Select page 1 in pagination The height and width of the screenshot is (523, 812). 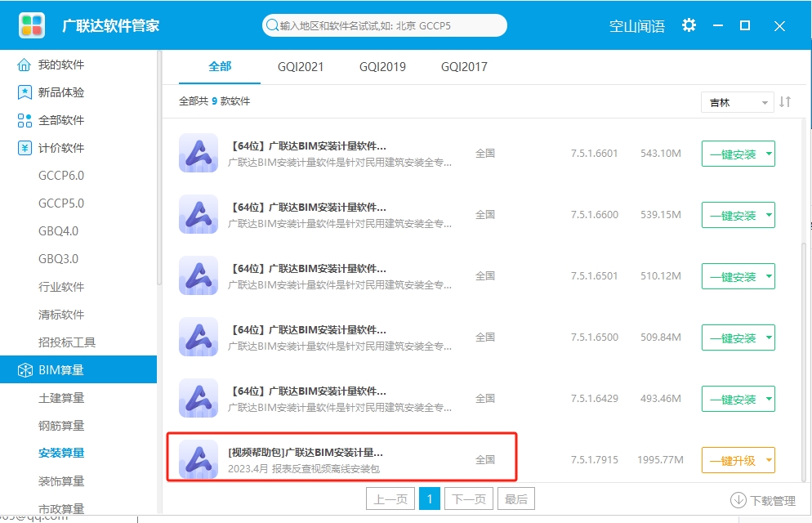pyautogui.click(x=430, y=498)
